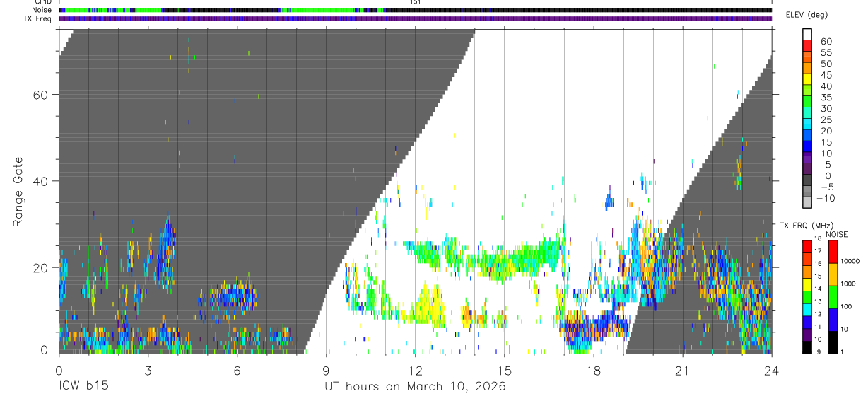
Task: Click the '24' tick label on UT hours axis
Action: 771,371
